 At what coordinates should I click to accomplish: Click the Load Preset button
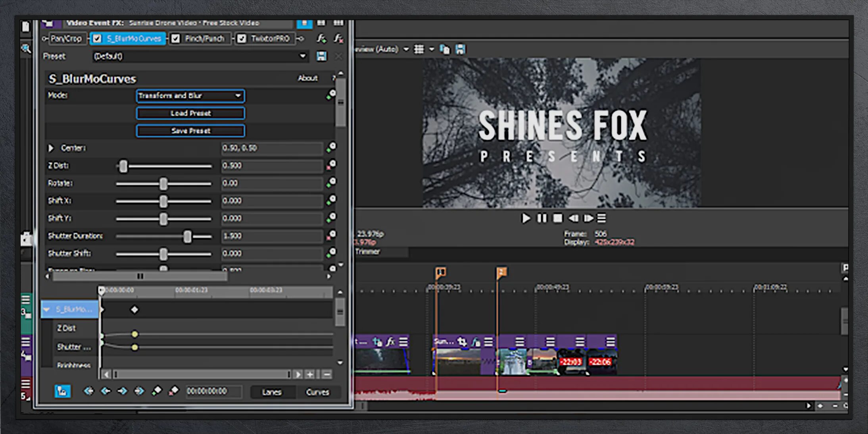(190, 113)
